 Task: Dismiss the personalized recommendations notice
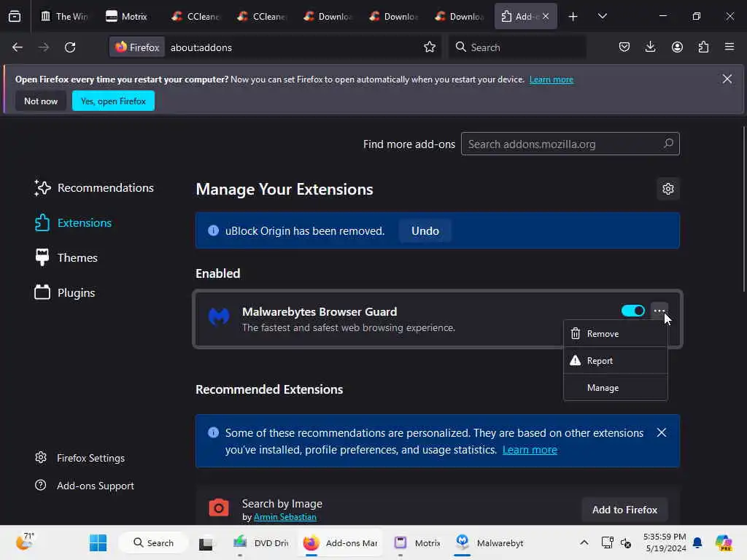pyautogui.click(x=661, y=432)
